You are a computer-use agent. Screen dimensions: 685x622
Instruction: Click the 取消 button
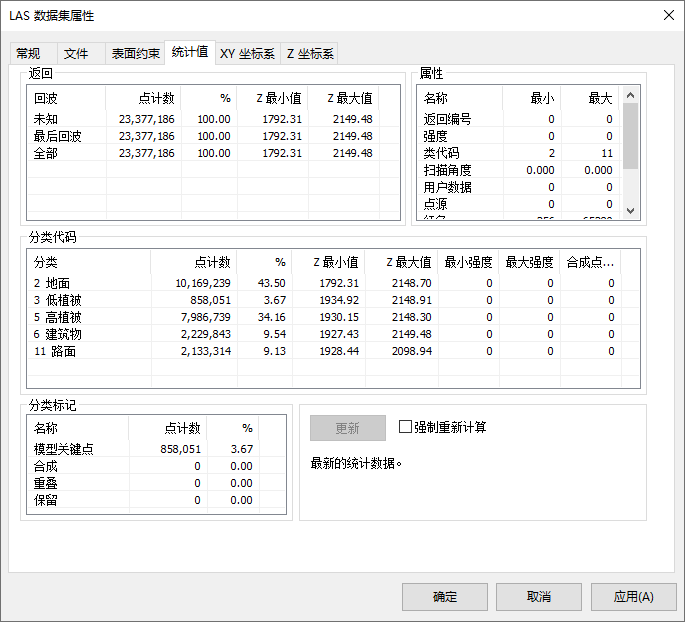(x=539, y=596)
